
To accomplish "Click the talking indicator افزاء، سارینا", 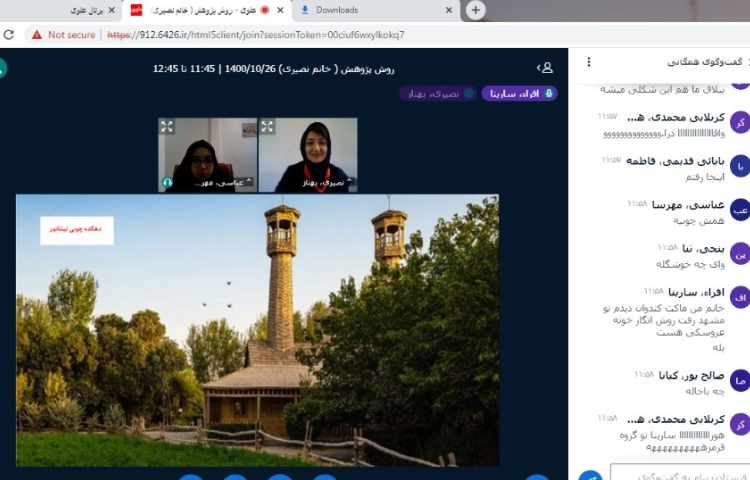I will pyautogui.click(x=519, y=94).
